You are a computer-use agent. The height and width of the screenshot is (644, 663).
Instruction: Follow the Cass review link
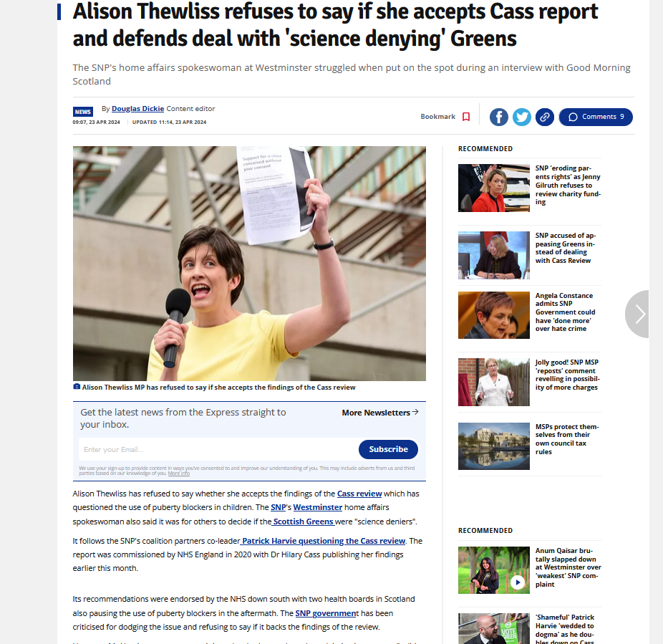click(359, 494)
